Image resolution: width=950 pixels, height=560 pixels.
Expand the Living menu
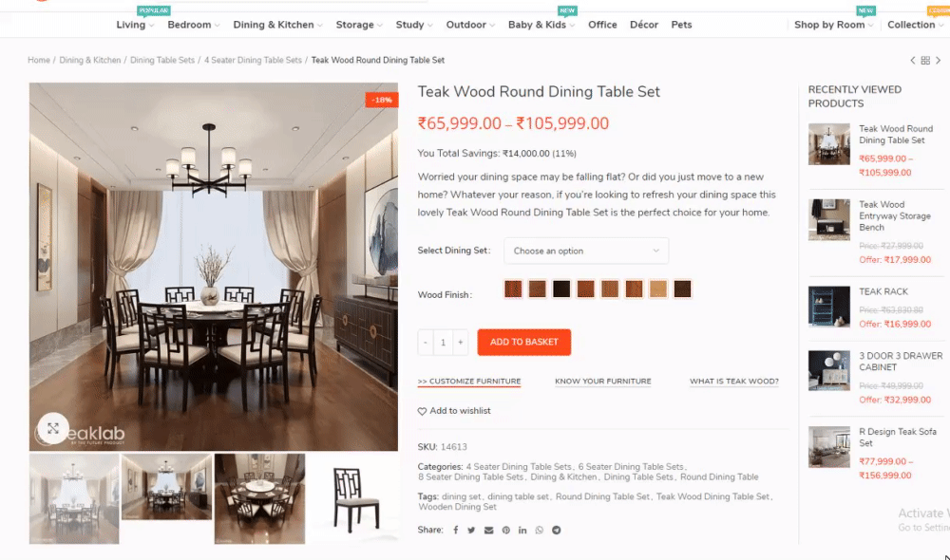135,25
